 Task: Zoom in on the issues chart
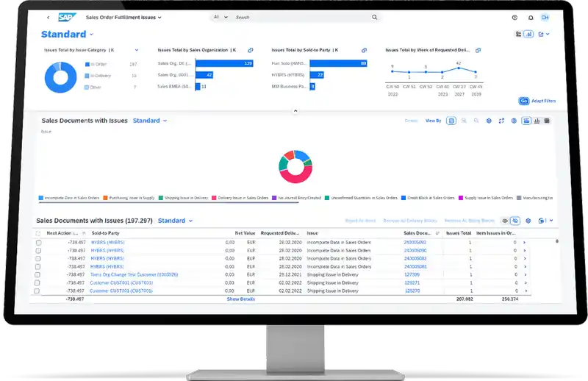(465, 121)
